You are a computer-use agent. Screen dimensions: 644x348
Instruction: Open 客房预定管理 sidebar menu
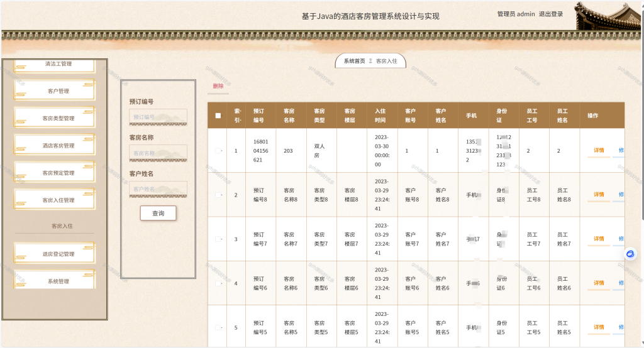pyautogui.click(x=55, y=173)
